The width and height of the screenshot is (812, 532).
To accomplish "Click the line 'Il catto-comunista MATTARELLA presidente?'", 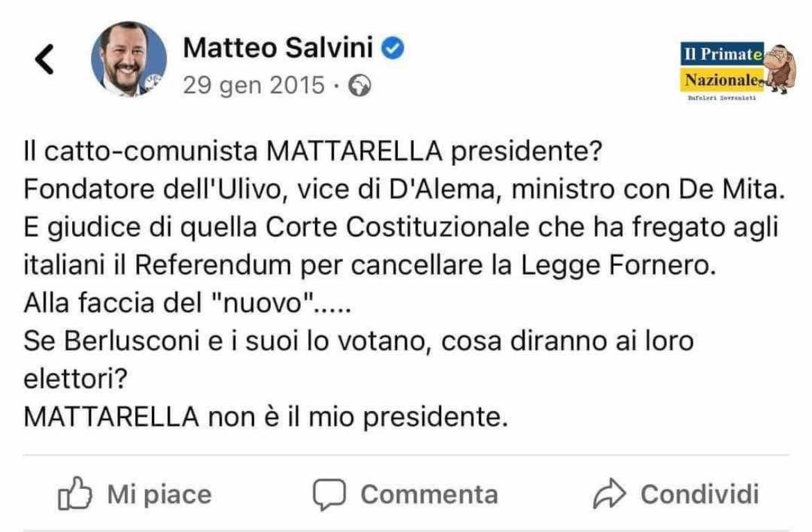I will [x=313, y=151].
